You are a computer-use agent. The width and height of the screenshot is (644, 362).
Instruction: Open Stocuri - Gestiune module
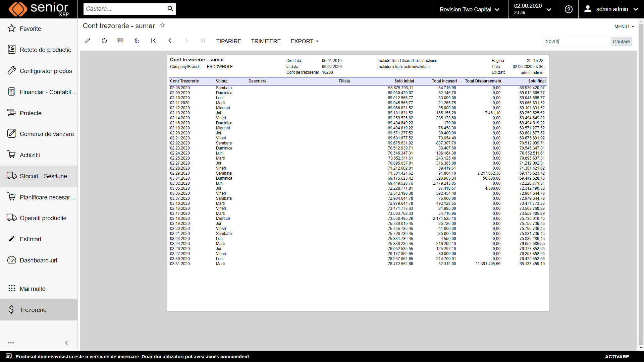point(39,176)
